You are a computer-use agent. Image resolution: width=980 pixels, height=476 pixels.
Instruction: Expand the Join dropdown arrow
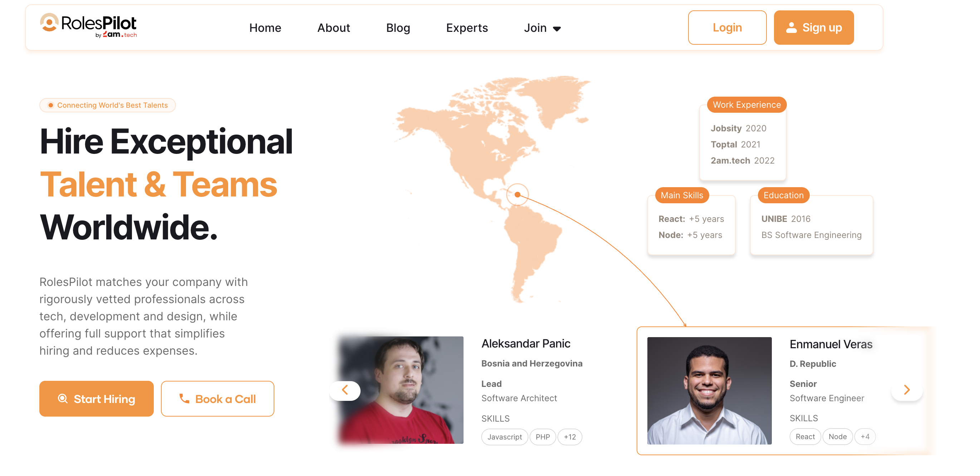coord(557,29)
